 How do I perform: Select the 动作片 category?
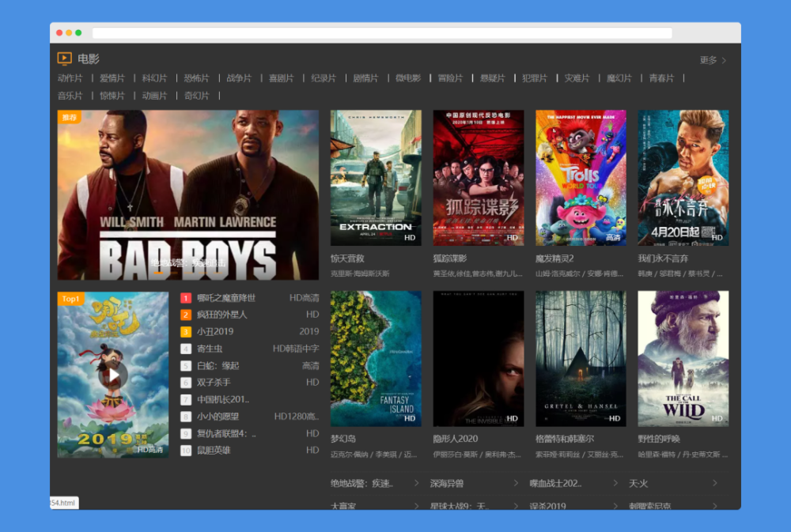[70, 78]
